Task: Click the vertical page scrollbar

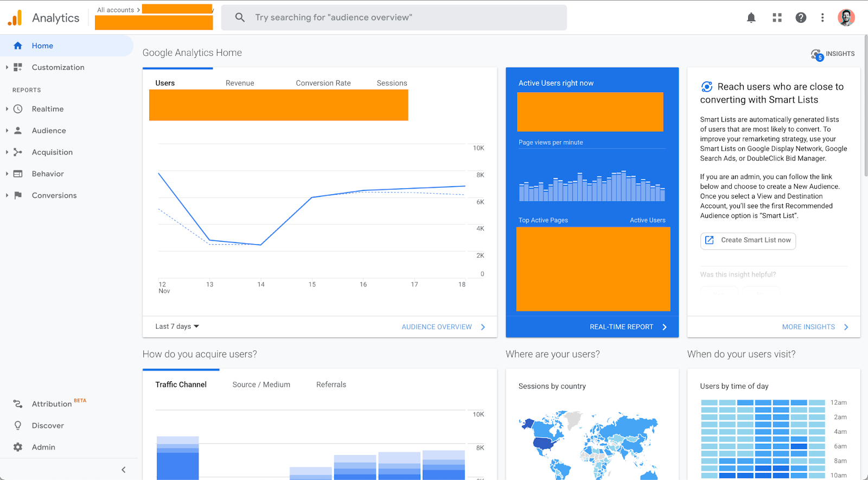Action: (865, 106)
